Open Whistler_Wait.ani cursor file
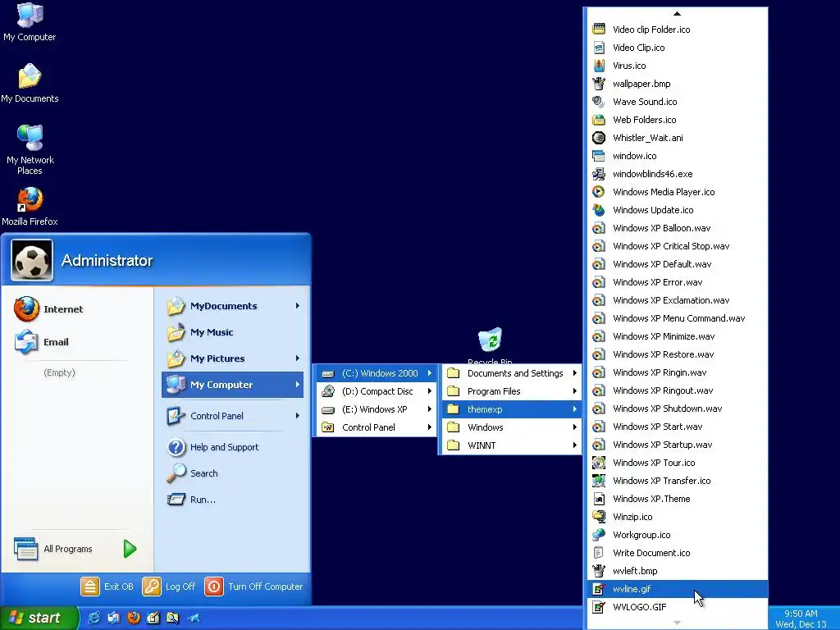 coord(677,138)
